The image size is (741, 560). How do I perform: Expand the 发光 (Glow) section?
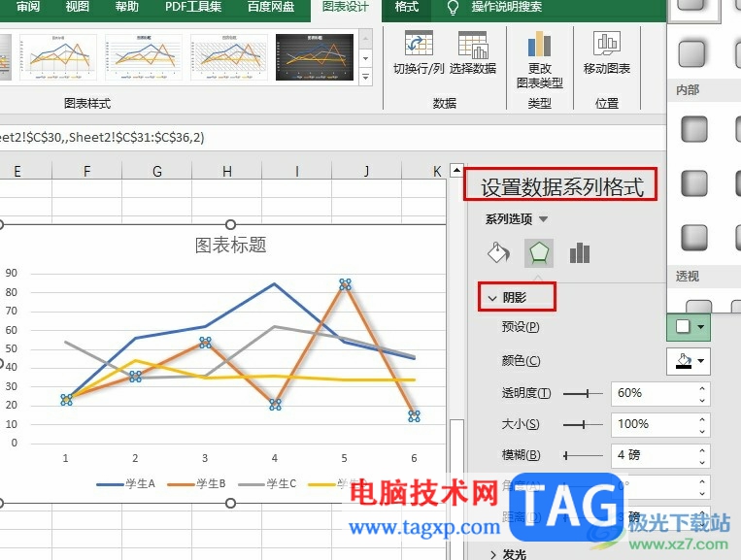tap(493, 554)
